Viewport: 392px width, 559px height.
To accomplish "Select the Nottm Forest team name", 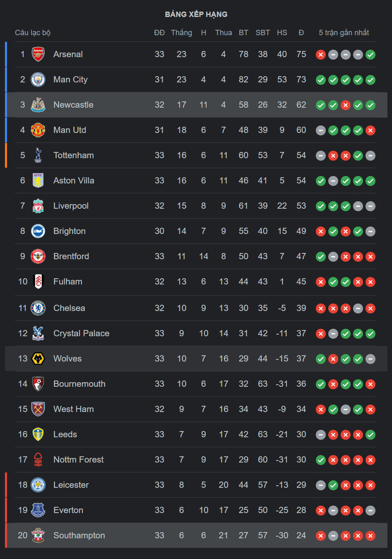I will pyautogui.click(x=79, y=460).
